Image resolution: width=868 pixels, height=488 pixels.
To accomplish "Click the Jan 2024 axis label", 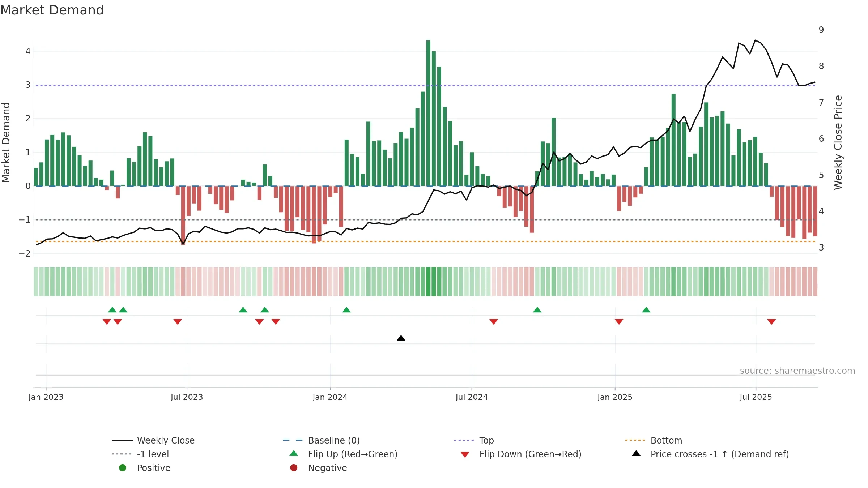I will (330, 397).
